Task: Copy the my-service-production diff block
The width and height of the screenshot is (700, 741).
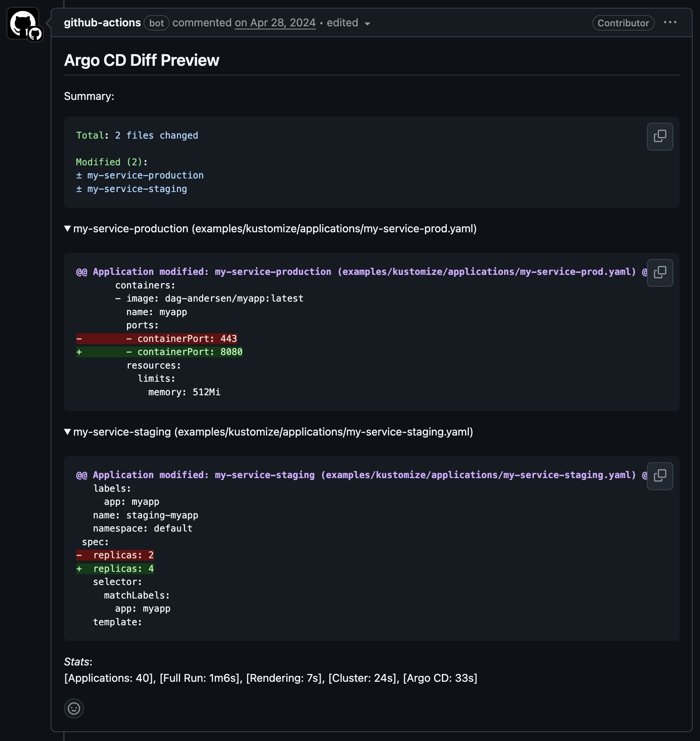Action: [x=660, y=273]
